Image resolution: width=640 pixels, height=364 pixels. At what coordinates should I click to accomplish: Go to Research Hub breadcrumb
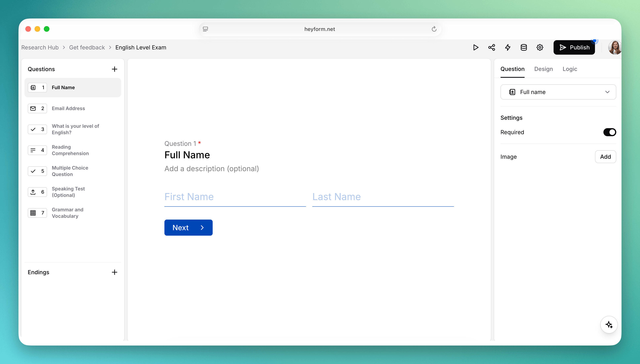40,47
